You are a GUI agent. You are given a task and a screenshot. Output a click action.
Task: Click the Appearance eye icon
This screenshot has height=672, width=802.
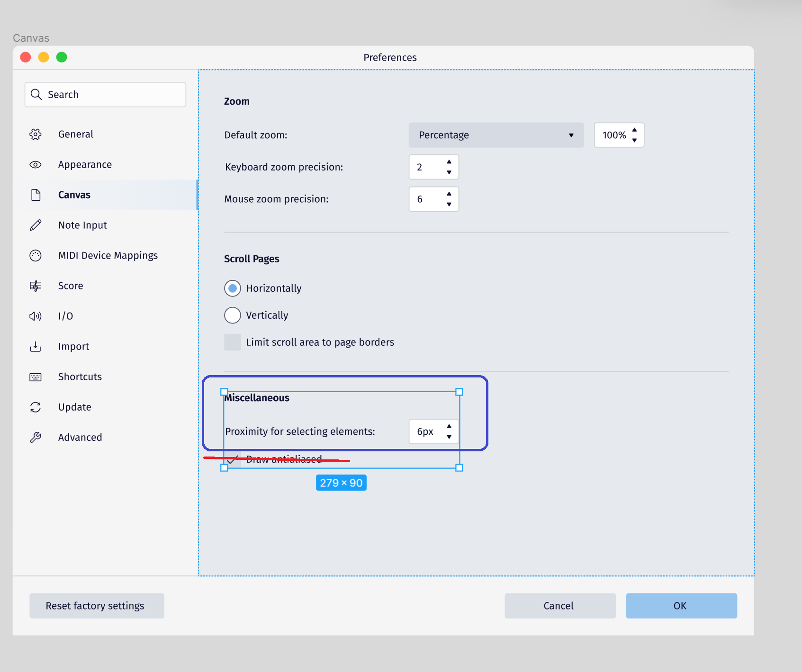pos(36,164)
